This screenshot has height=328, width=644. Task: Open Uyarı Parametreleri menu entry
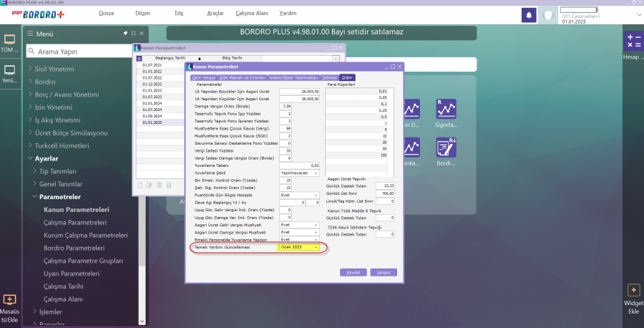coord(72,274)
